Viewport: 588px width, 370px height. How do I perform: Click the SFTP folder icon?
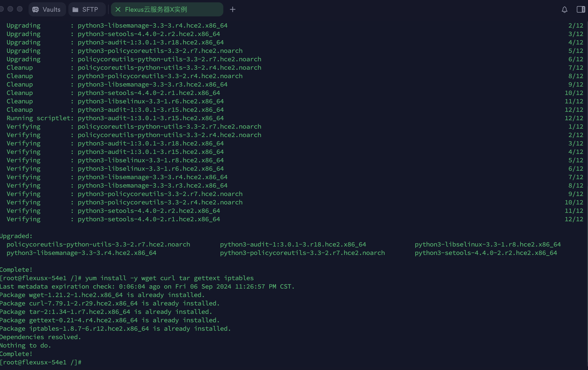(75, 10)
